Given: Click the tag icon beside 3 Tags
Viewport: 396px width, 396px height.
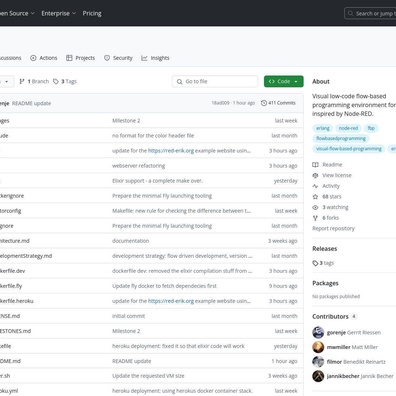Looking at the screenshot, I should tap(56, 81).
